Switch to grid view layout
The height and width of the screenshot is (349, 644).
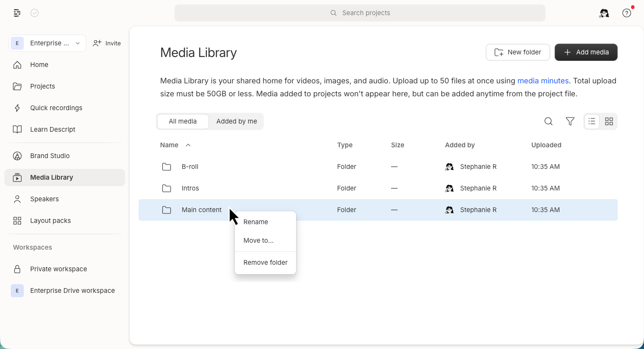pyautogui.click(x=609, y=121)
